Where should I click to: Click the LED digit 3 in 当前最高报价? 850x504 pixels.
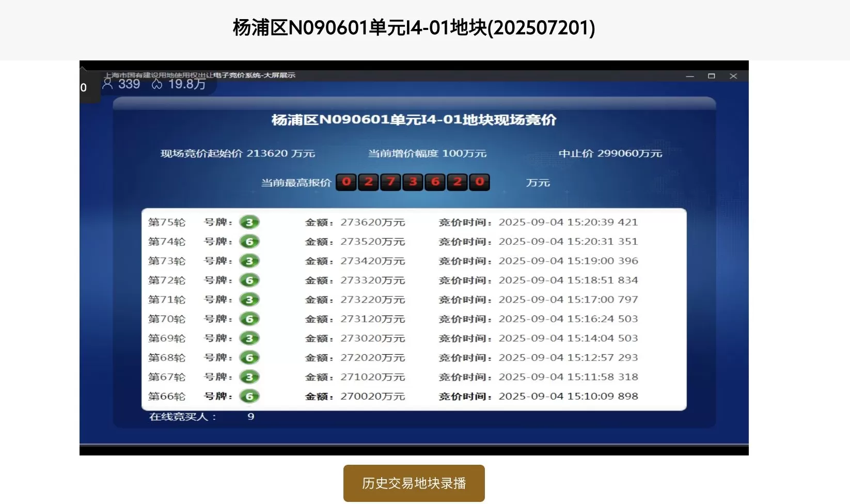pyautogui.click(x=413, y=182)
